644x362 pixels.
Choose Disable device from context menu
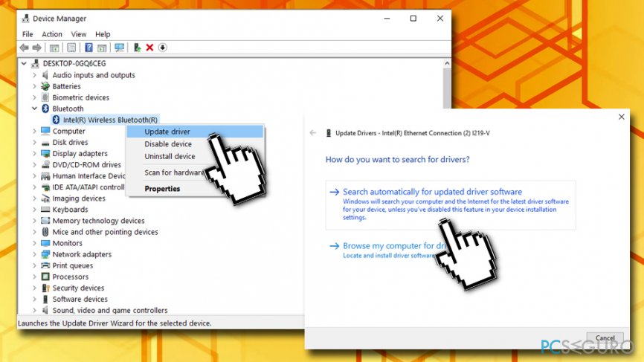168,144
